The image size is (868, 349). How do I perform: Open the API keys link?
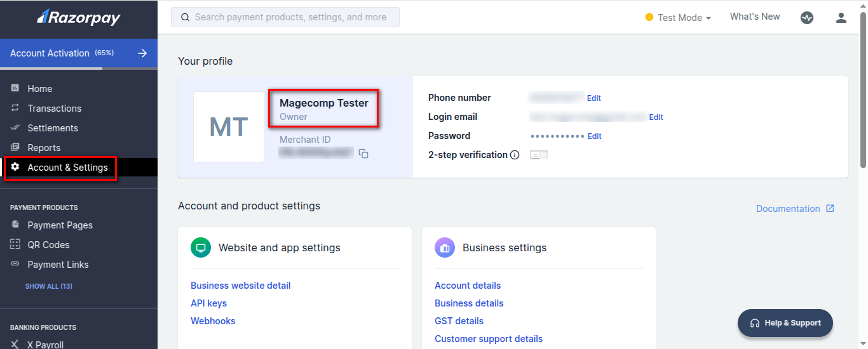[208, 303]
